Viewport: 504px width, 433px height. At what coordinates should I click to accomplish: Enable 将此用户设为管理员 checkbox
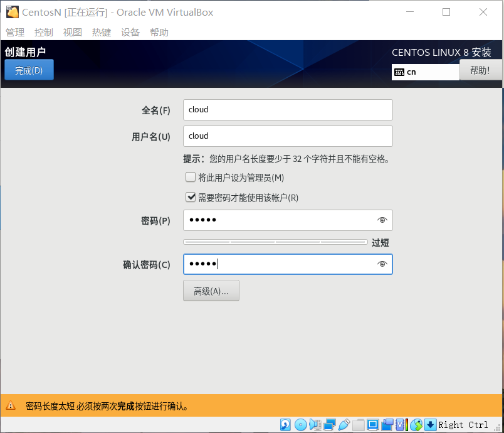point(190,177)
